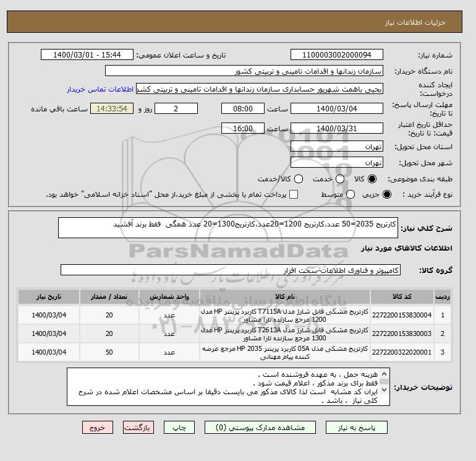The height and width of the screenshot is (461, 476).
Task: Click the 1400/03/31 price validity date field
Action: click(x=337, y=128)
